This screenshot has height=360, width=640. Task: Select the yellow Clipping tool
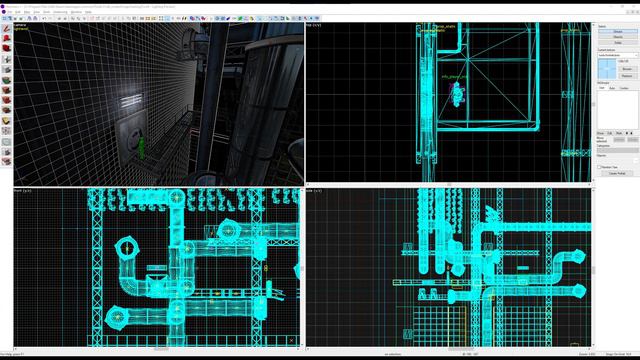pos(6,121)
